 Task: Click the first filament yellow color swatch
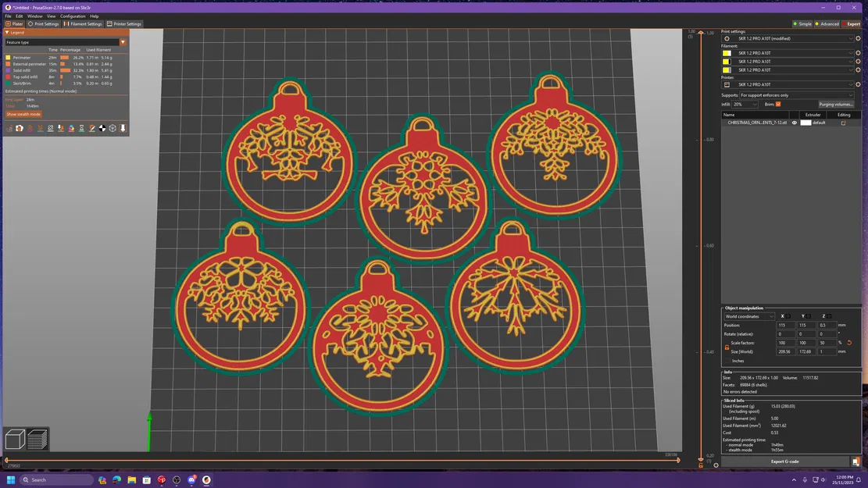(727, 53)
